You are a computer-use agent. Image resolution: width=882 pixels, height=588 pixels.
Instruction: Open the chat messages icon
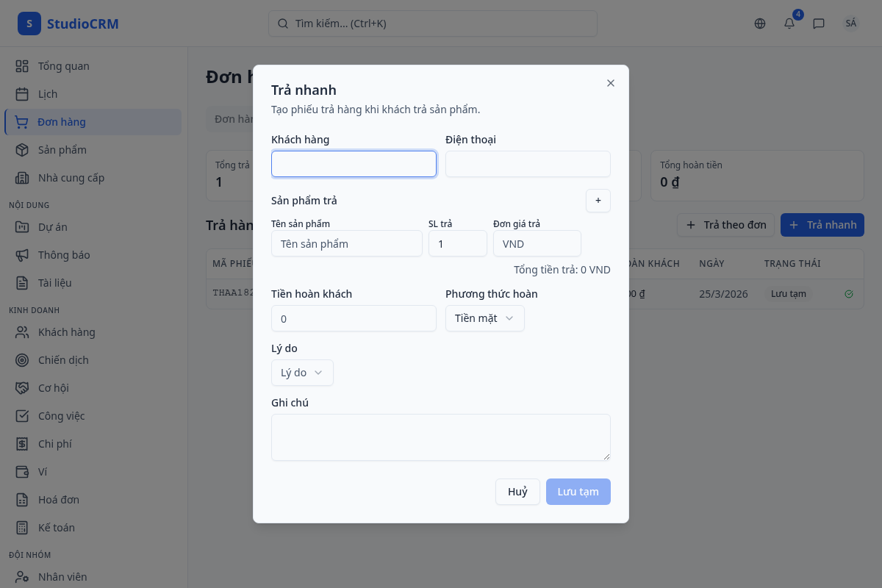tap(819, 24)
